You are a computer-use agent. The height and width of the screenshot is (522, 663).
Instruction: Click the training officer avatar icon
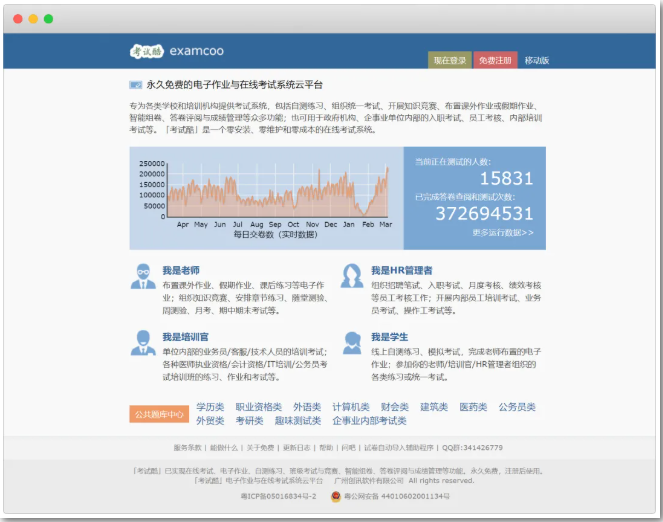(143, 343)
